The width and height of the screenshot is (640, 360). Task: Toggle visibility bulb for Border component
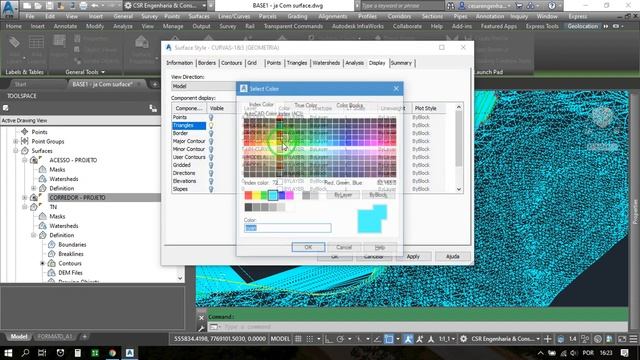click(211, 133)
